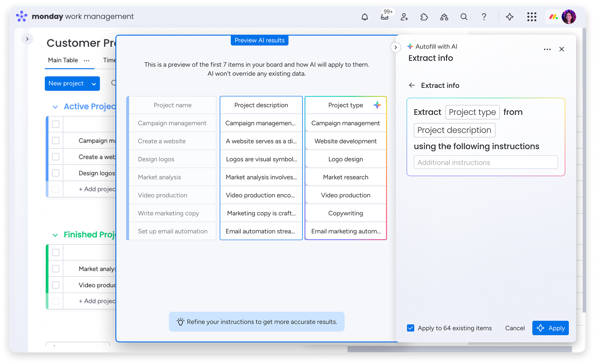
Task: Click the AI sparkle icon in top bar
Action: [x=510, y=17]
